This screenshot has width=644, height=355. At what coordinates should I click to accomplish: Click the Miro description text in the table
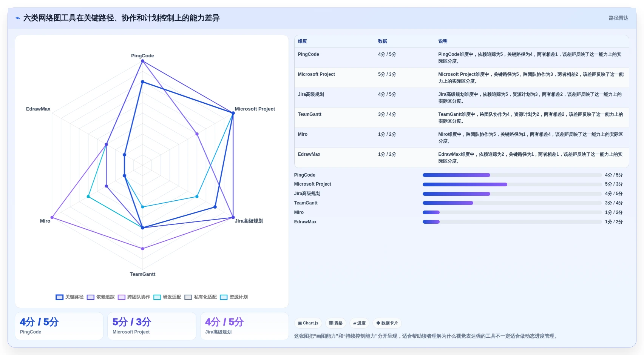[x=531, y=138]
